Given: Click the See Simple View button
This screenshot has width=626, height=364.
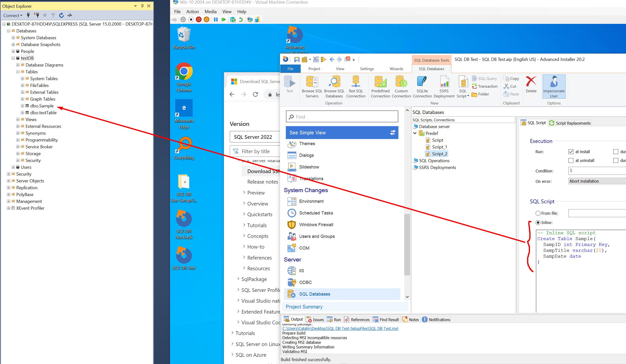Looking at the screenshot, I should [342, 133].
